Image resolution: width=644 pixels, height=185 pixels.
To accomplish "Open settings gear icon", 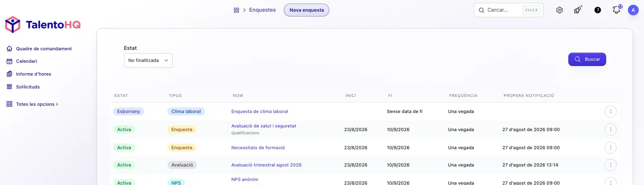I will 559,10.
